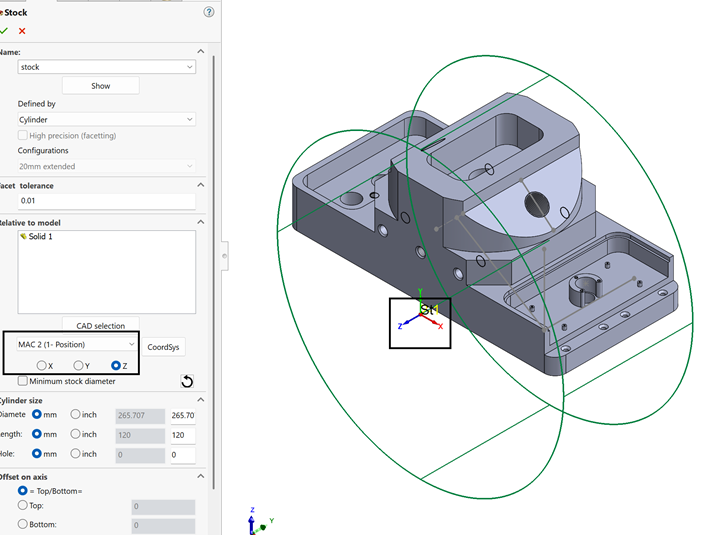Select mm for Diameter
The image size is (705, 535).
coord(37,415)
